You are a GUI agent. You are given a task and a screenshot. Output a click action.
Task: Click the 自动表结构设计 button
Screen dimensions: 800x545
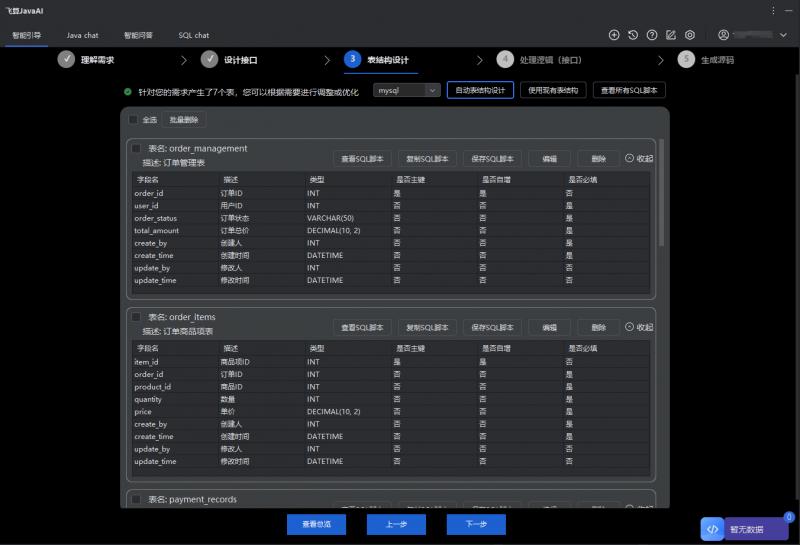coord(480,90)
